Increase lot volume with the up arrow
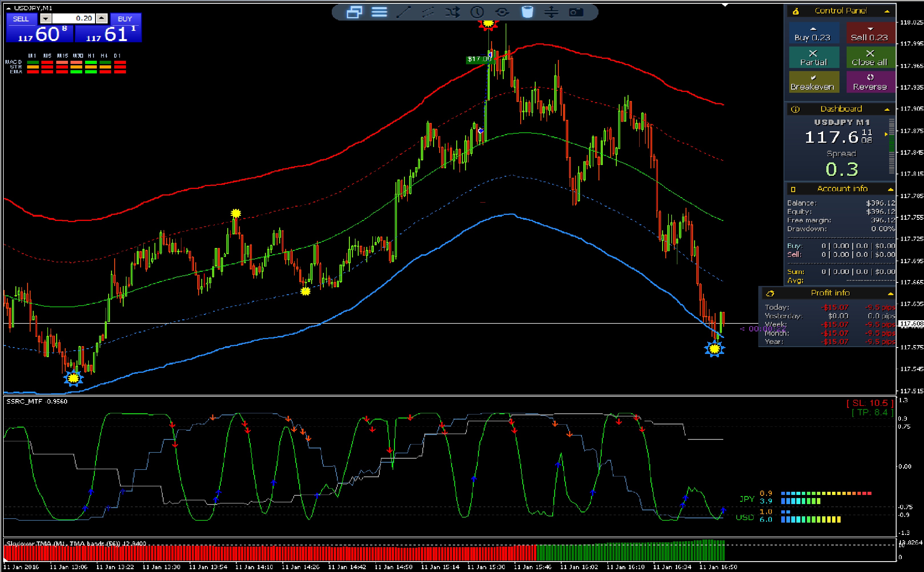 pos(101,19)
